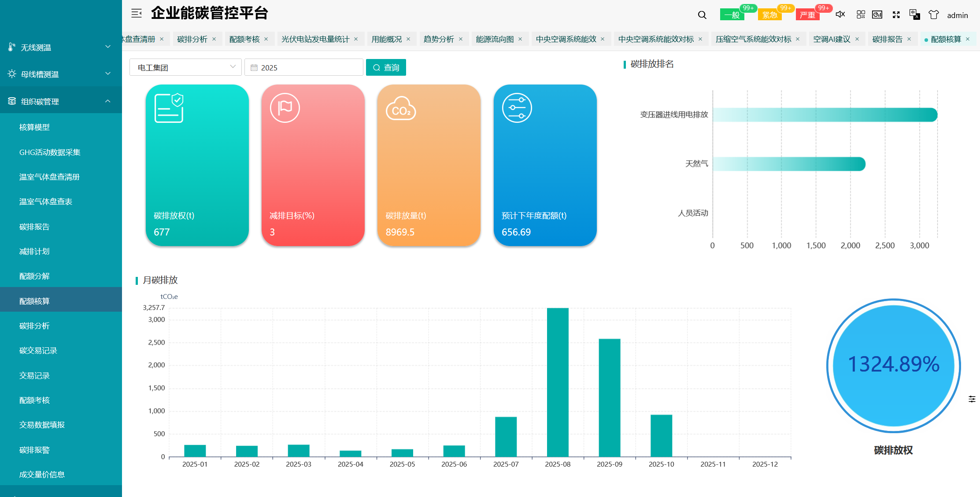
Task: Open the dashboard chart screen icon
Action: pyautogui.click(x=877, y=15)
